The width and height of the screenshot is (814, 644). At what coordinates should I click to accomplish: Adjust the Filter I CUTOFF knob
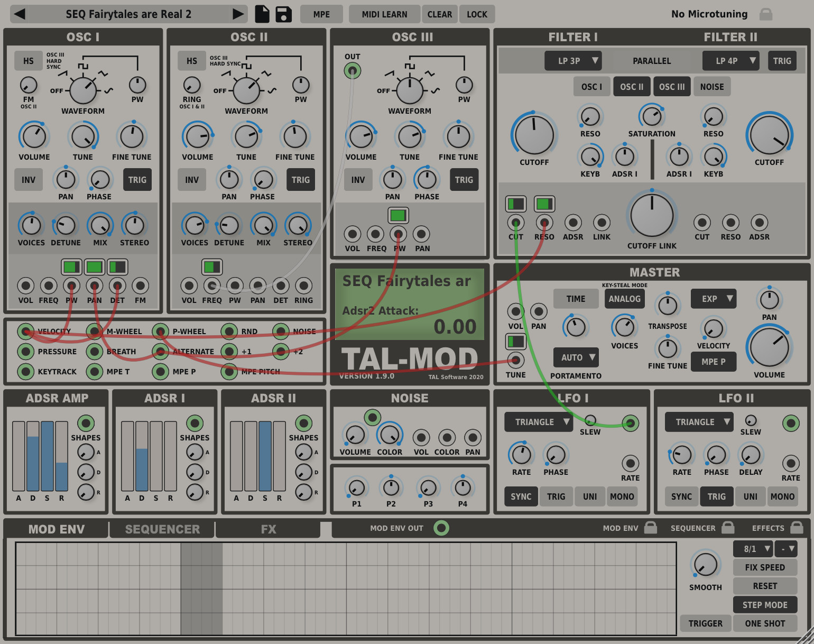click(x=534, y=135)
